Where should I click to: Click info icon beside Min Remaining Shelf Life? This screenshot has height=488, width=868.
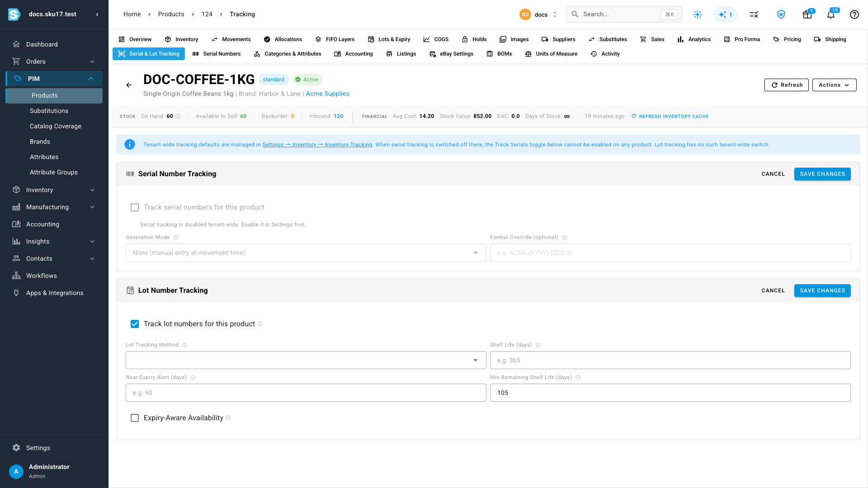578,378
